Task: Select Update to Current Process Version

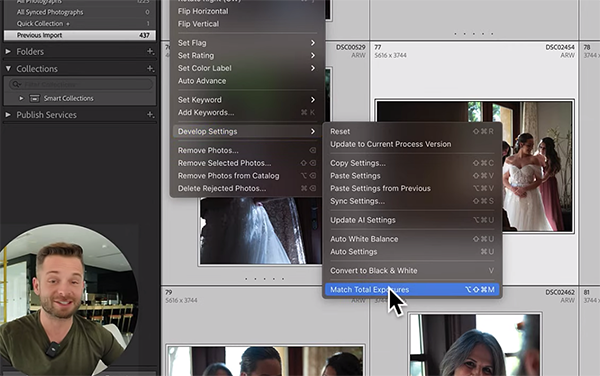Action: 412,144
